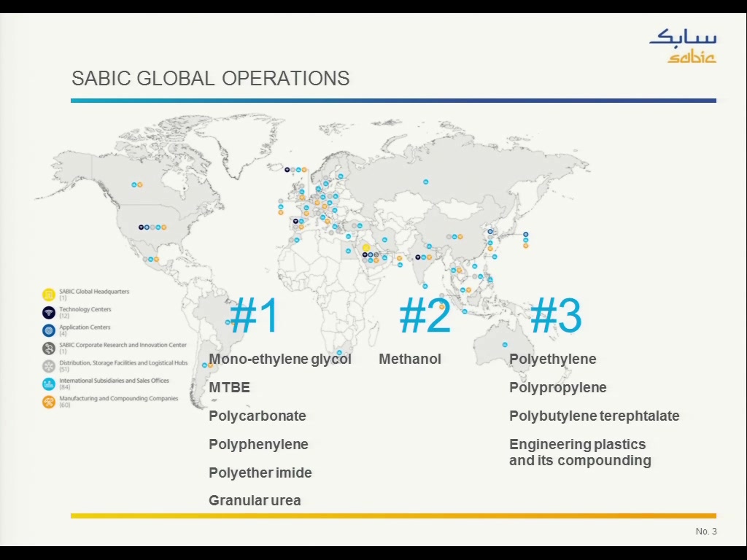Click the lone blue marker in northern Russia
This screenshot has height=560, width=747.
click(426, 182)
